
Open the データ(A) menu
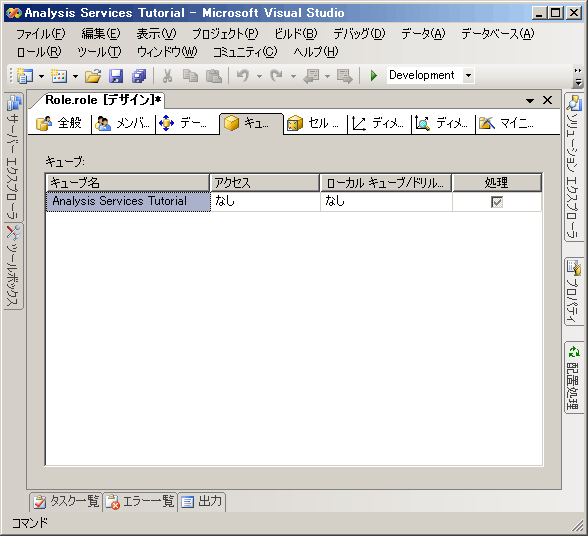pos(423,34)
